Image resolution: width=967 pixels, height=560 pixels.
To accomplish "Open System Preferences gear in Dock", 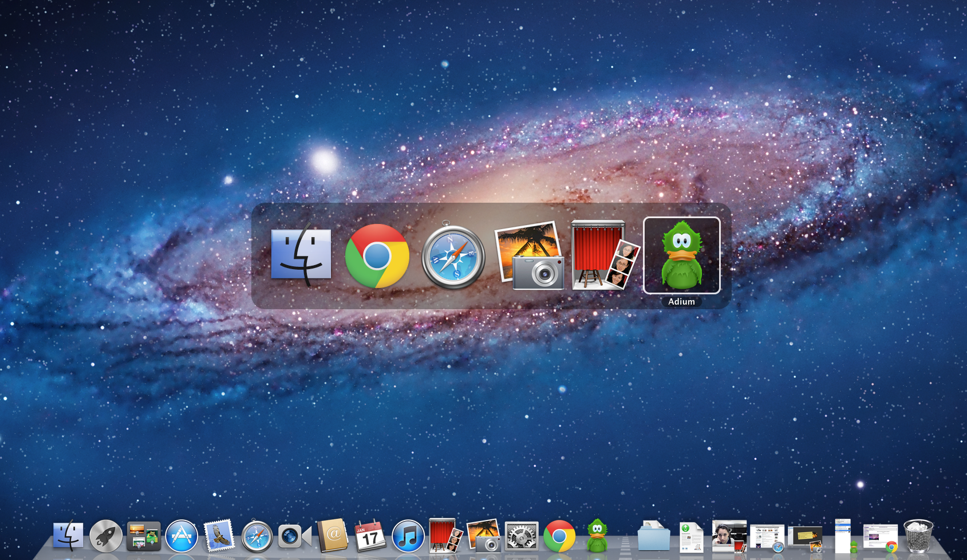I will (x=522, y=537).
